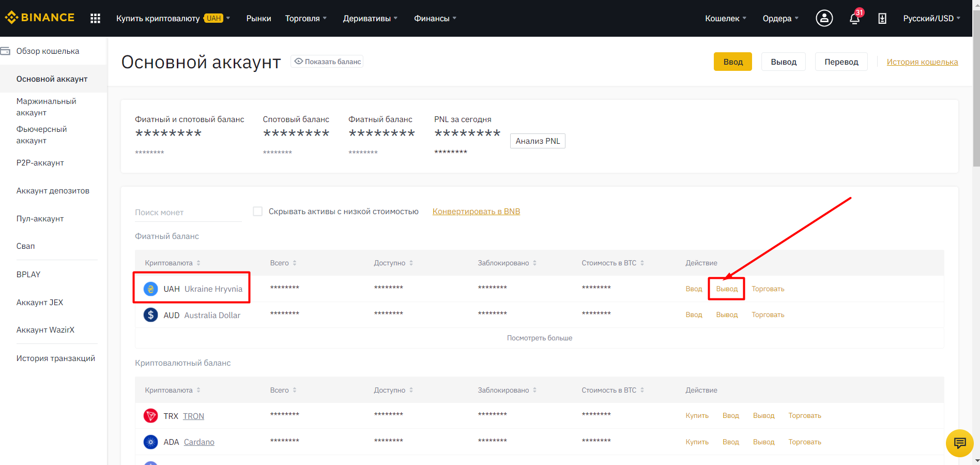Screen dimensions: 980x465
Task: Expand Торговля dropdown menu
Action: pos(306,18)
